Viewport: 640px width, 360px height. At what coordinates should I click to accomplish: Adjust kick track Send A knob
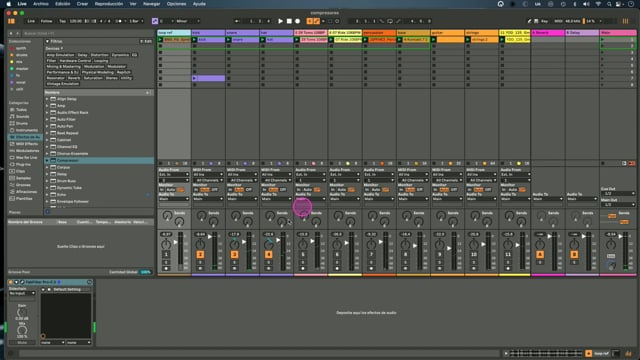[201, 215]
